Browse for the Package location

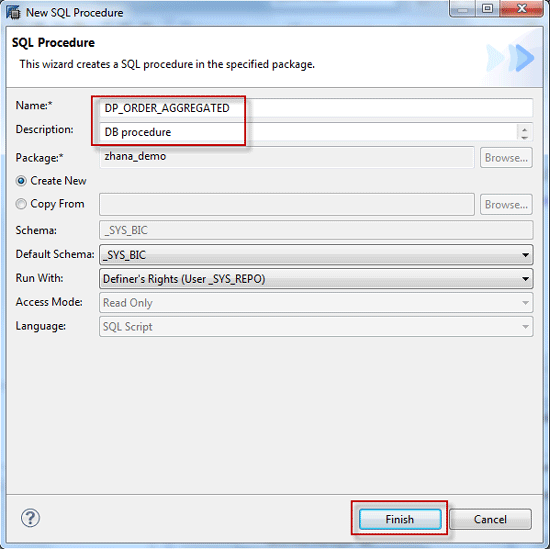pos(506,158)
